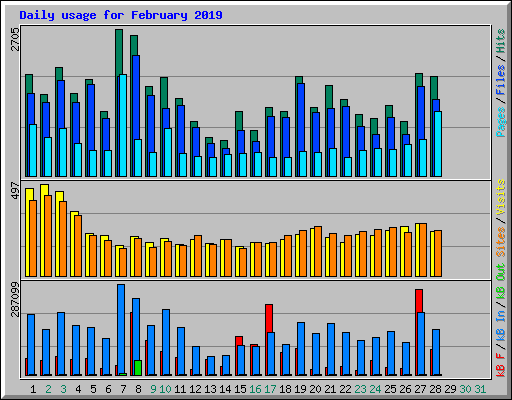
Task: Click the tallest green hits bar for day 7
Action: (119, 53)
